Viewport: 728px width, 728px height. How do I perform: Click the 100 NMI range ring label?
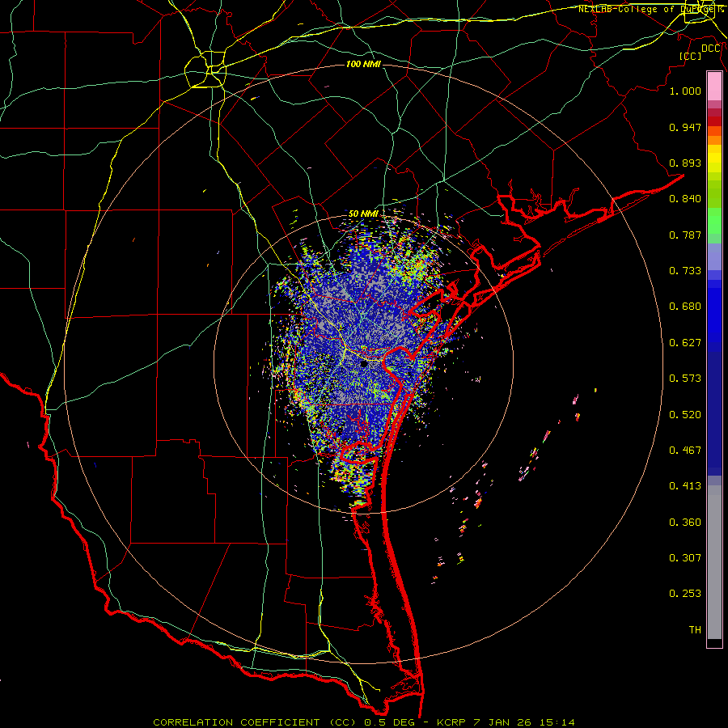pos(363,64)
